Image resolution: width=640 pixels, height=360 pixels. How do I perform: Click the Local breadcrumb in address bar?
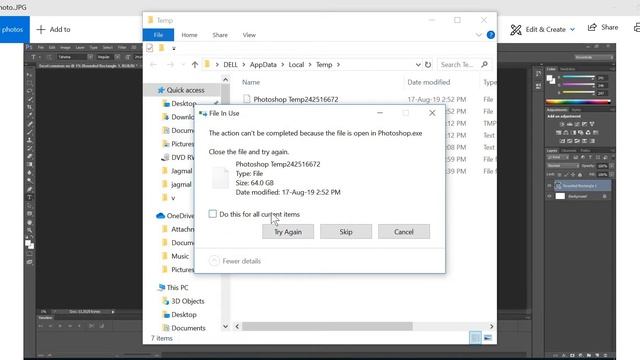tap(296, 64)
